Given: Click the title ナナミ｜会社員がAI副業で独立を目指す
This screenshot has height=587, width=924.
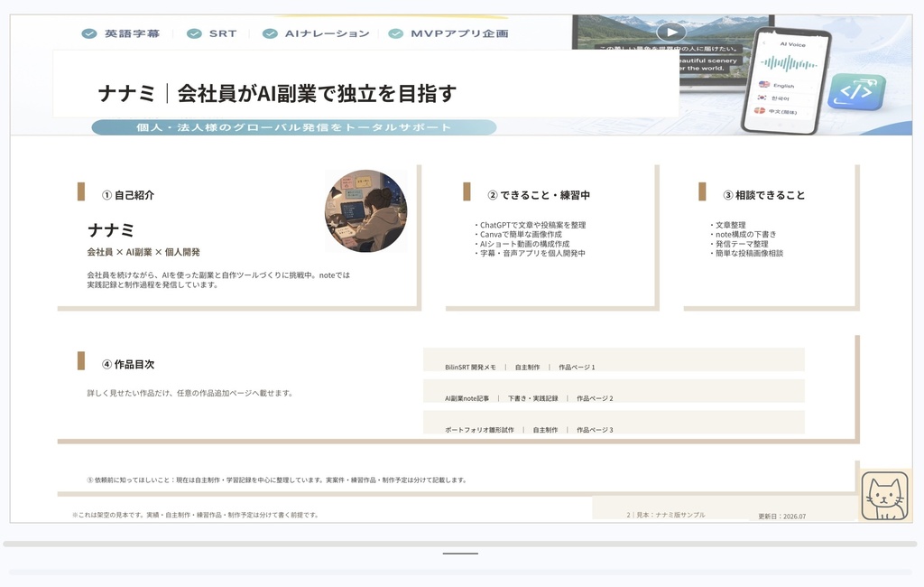Looking at the screenshot, I should pyautogui.click(x=277, y=93).
